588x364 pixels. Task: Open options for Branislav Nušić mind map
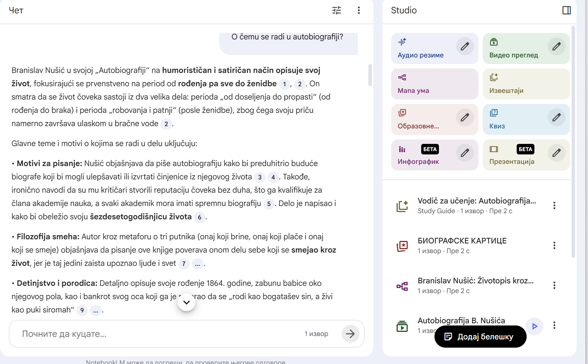point(554,285)
